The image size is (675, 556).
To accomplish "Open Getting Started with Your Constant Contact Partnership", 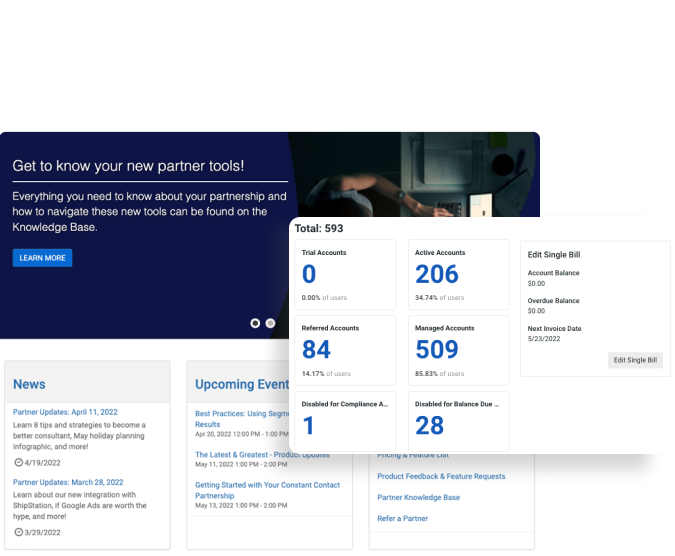I will pos(267,490).
